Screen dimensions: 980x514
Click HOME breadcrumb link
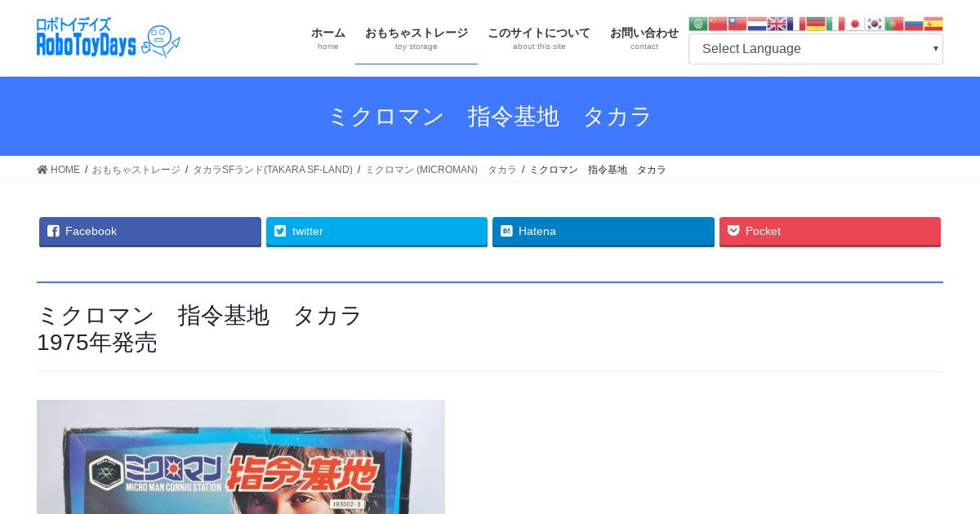coord(59,170)
